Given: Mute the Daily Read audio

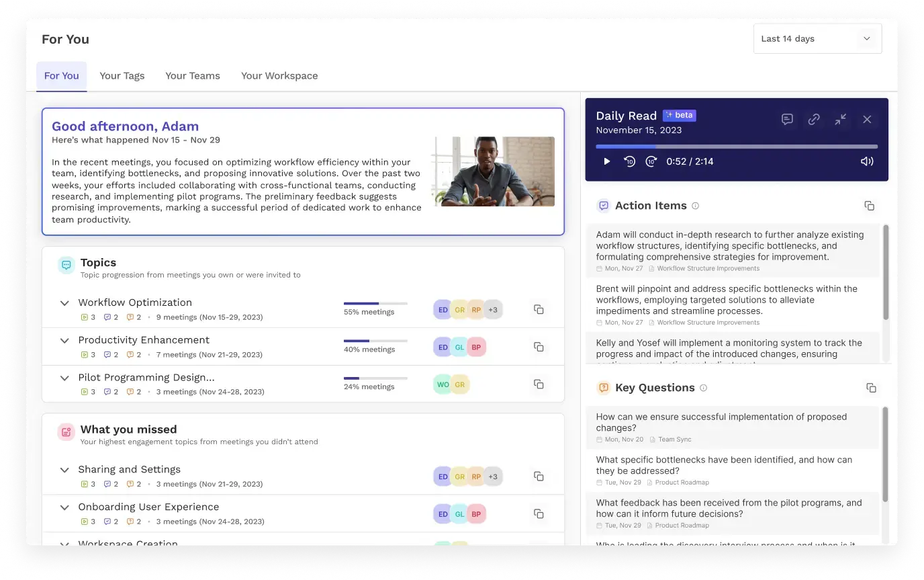Looking at the screenshot, I should [867, 161].
